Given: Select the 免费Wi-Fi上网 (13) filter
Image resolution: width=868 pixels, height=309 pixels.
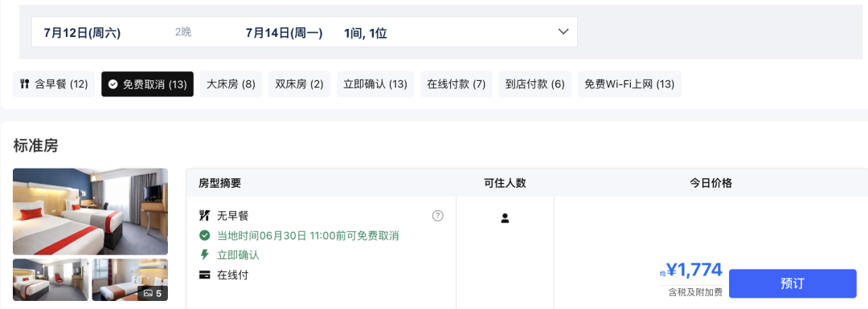Looking at the screenshot, I should pyautogui.click(x=629, y=84).
